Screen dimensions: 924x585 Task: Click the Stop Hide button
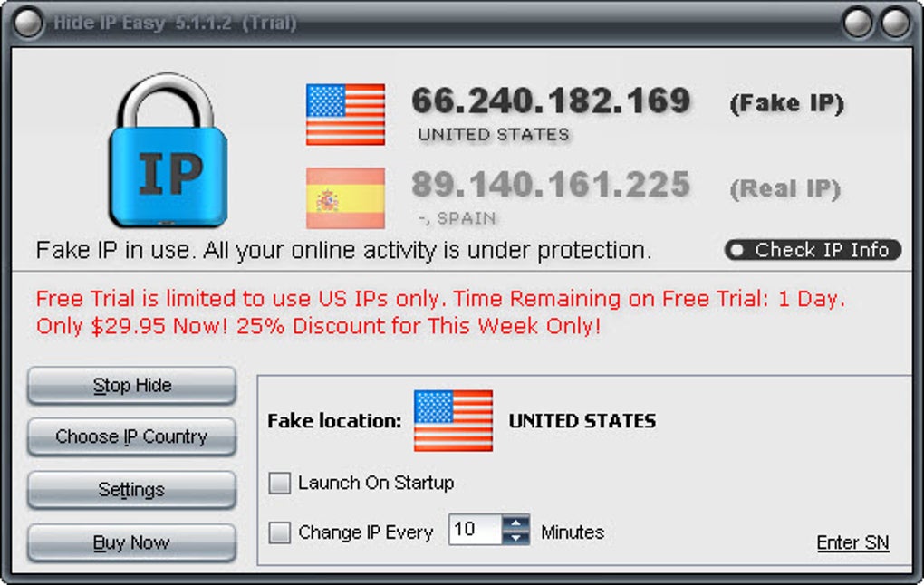point(132,386)
